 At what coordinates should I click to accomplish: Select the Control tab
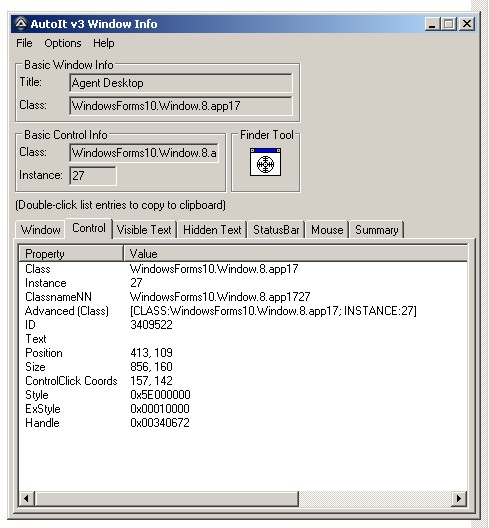coord(89,228)
